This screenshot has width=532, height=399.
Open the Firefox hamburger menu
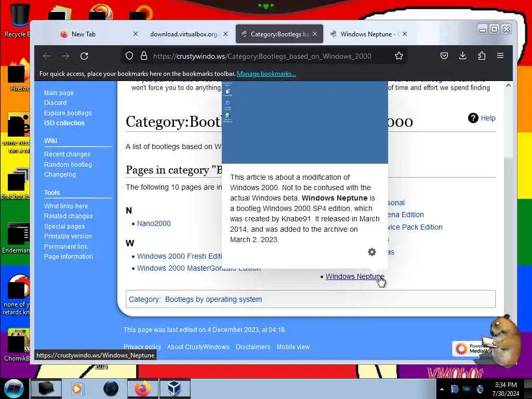coord(500,56)
